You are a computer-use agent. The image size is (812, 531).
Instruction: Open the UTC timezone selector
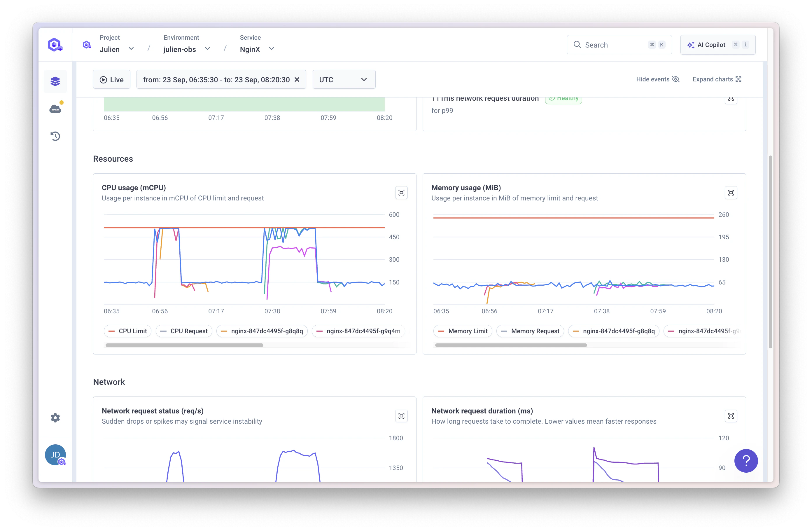344,79
